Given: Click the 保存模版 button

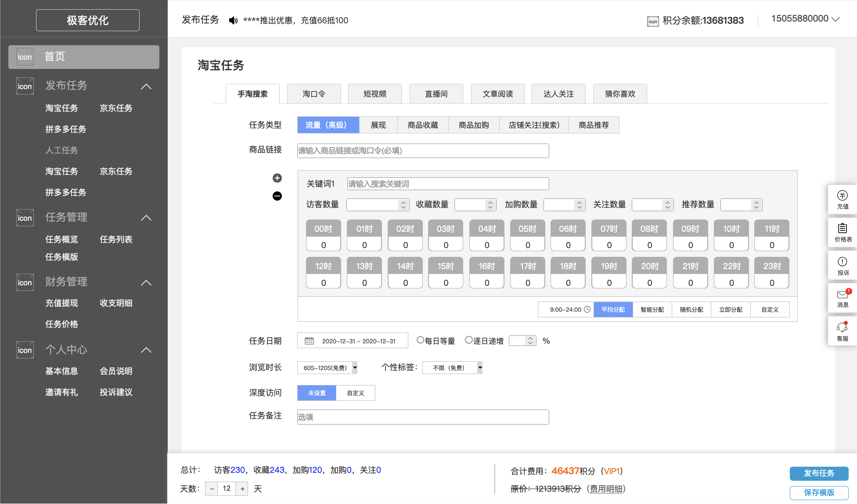Looking at the screenshot, I should tap(819, 493).
